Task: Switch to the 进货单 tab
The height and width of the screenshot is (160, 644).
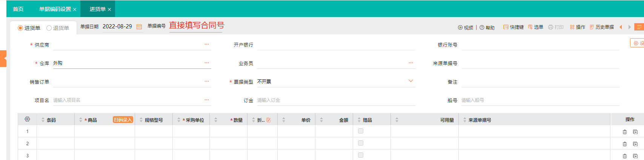Action: (97, 9)
